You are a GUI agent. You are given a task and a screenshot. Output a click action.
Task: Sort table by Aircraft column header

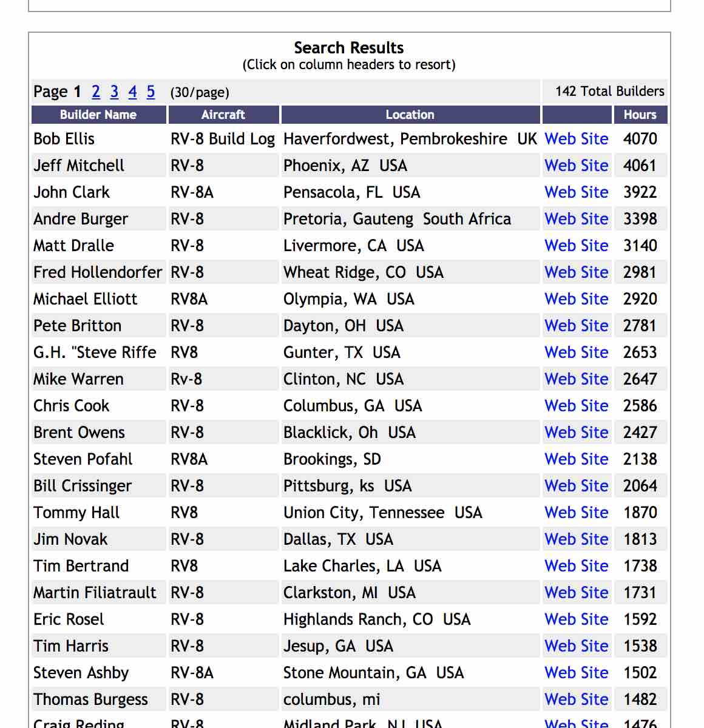[x=223, y=115]
